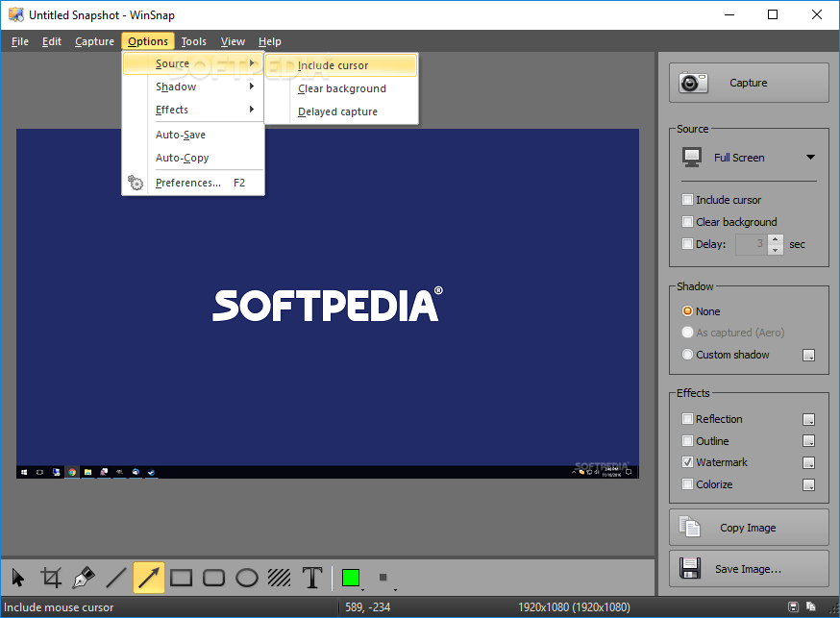Viewport: 840px width, 618px height.
Task: Choose Include cursor in Source submenu
Action: [x=341, y=65]
